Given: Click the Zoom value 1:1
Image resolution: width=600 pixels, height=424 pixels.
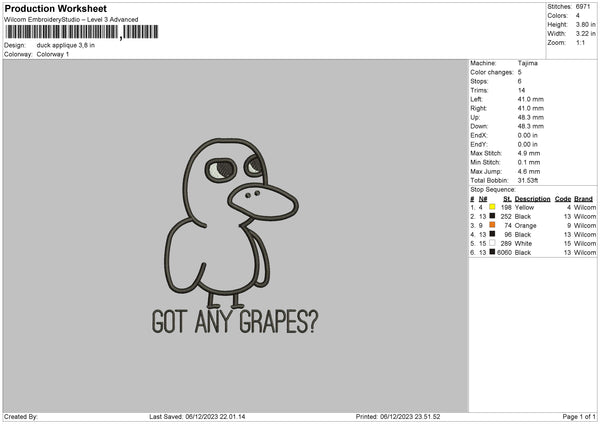Looking at the screenshot, I should 580,42.
